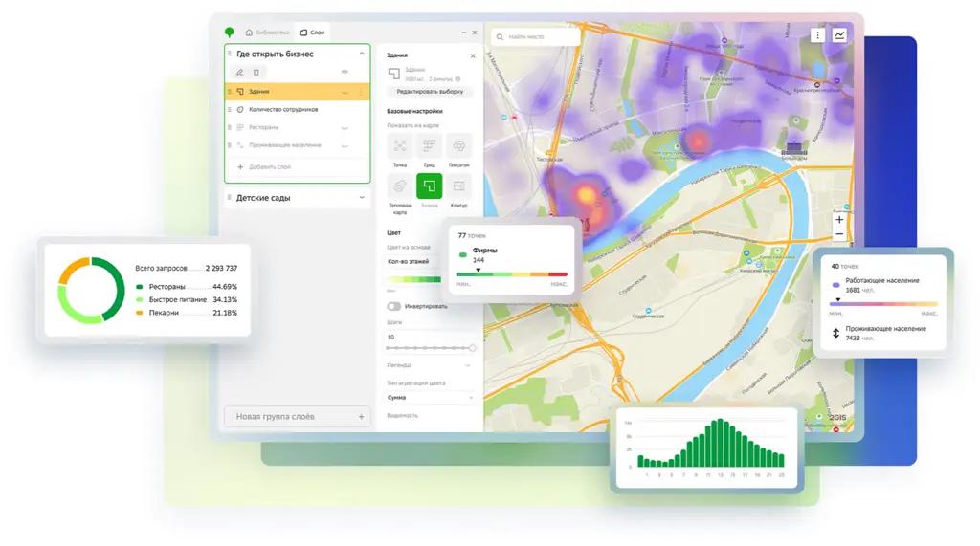Choose the Грид visualization icon
Image resolution: width=980 pixels, height=546 pixels.
click(x=430, y=146)
